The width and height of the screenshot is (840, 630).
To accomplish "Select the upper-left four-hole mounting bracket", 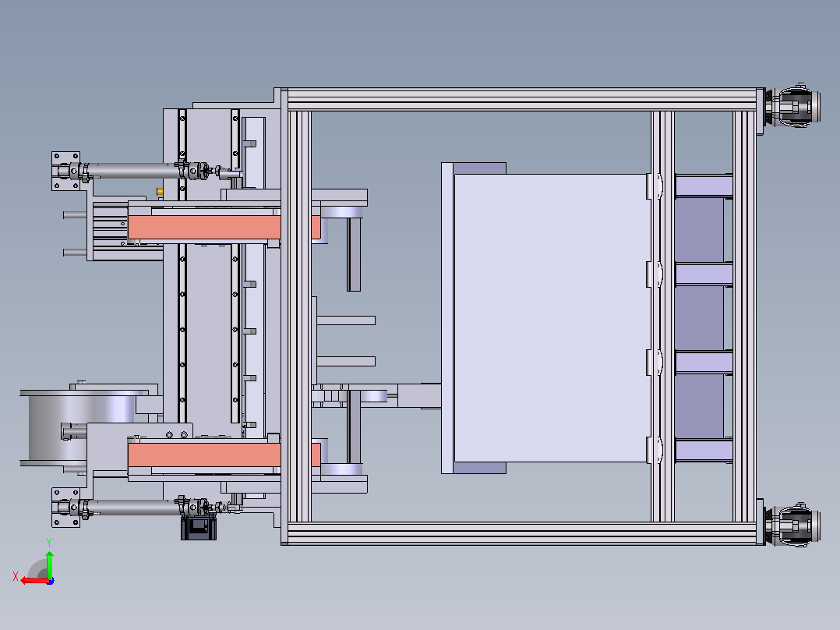I will click(66, 171).
